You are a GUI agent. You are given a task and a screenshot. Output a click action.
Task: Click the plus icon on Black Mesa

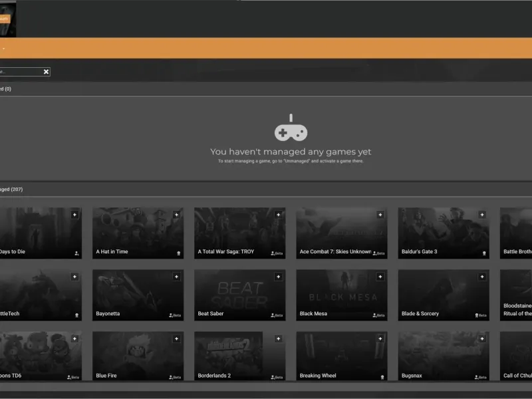(380, 277)
